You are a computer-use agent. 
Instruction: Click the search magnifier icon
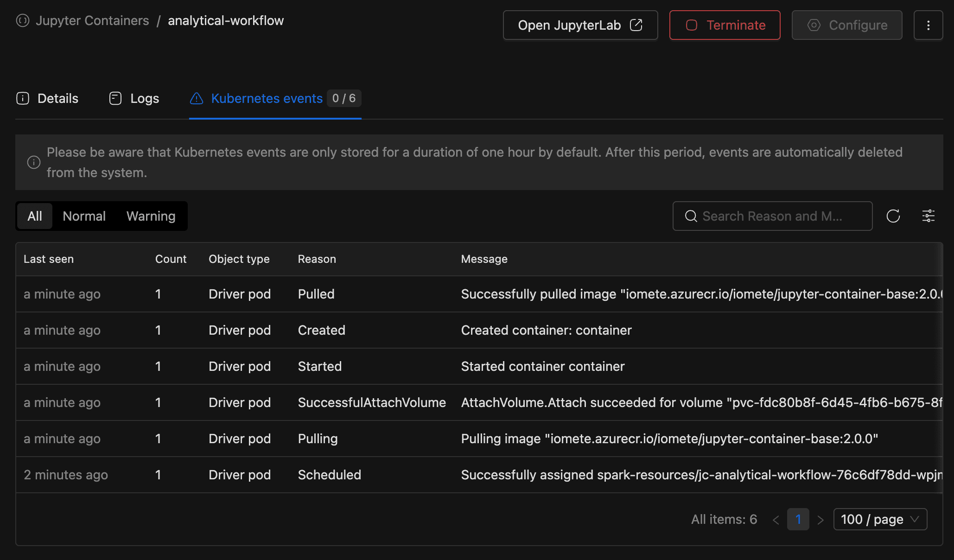coord(691,216)
